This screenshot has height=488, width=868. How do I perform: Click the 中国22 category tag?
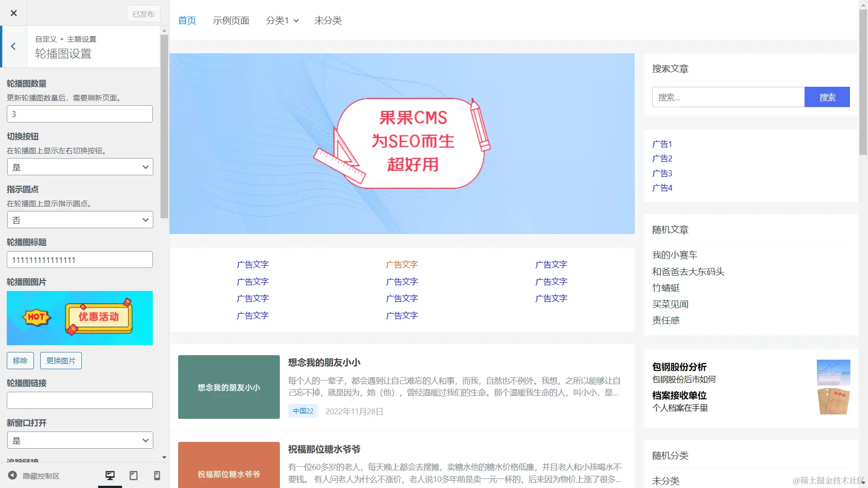pos(303,411)
